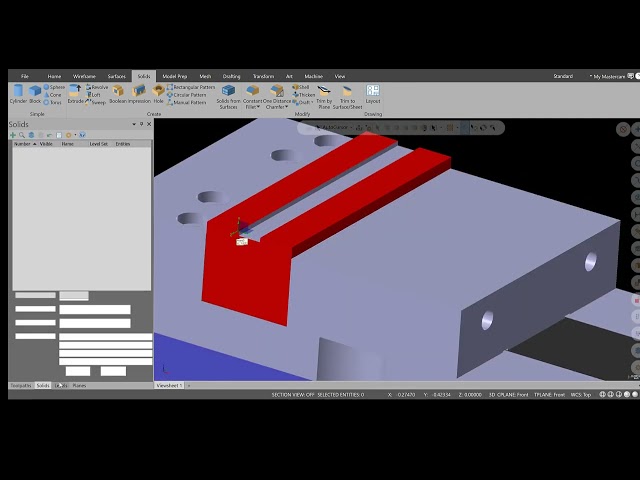Switch to the Home ribbon tab
The image size is (640, 480).
coord(54,76)
